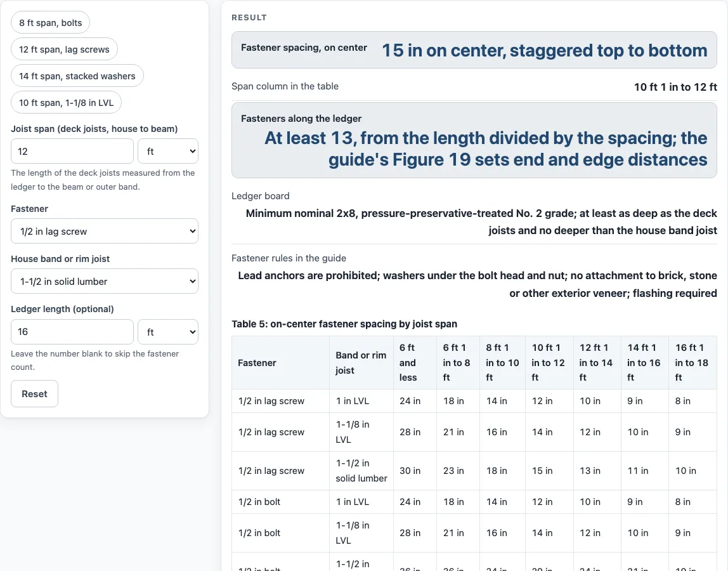Click the joist span helper text about ledger to beam

[103, 180]
